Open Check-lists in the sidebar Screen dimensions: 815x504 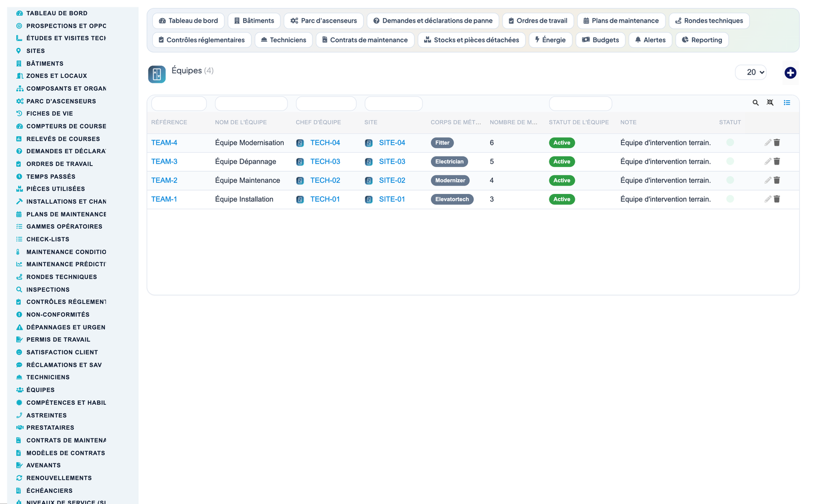(48, 240)
